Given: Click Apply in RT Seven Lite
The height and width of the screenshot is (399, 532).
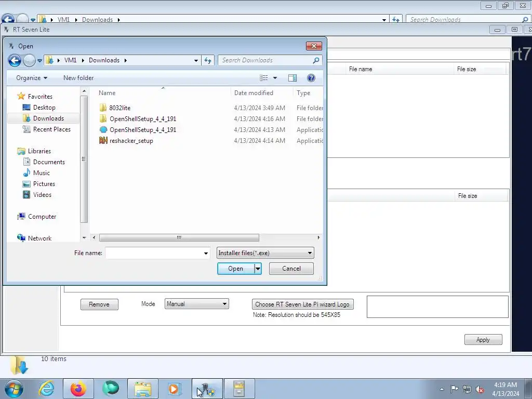Looking at the screenshot, I should (x=483, y=340).
